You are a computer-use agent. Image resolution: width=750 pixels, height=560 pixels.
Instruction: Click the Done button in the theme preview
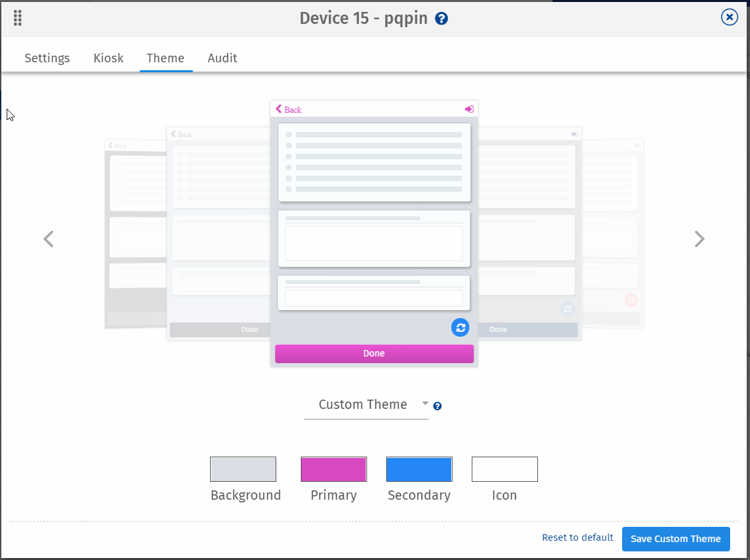point(374,353)
